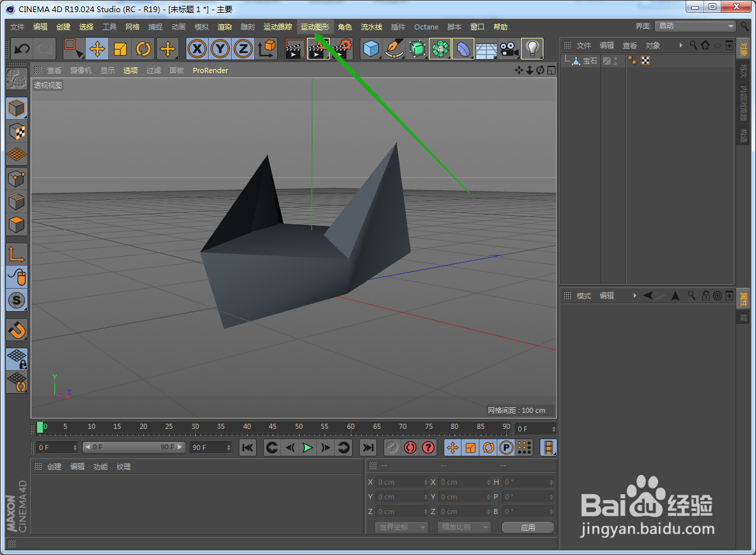Image resolution: width=756 pixels, height=555 pixels.
Task: Enable Points mode
Action: coord(17,179)
